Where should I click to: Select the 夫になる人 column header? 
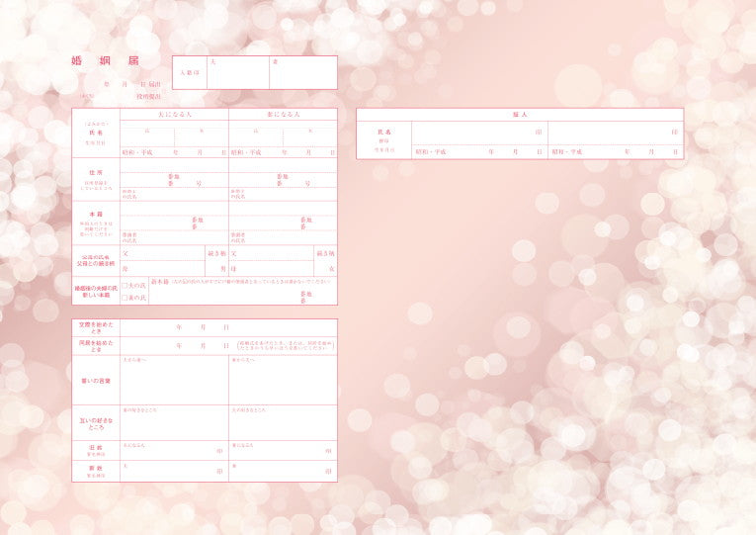pos(174,115)
